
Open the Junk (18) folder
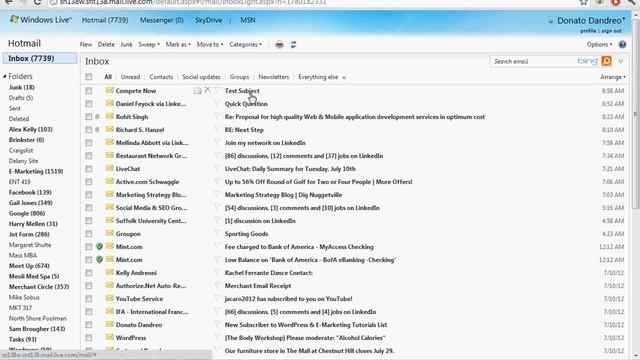[22, 87]
